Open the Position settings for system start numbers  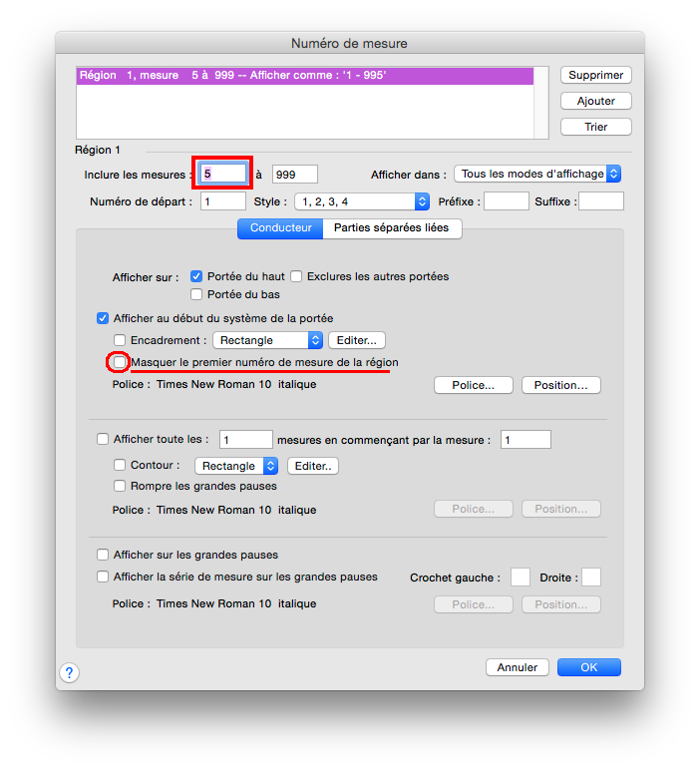(x=560, y=385)
